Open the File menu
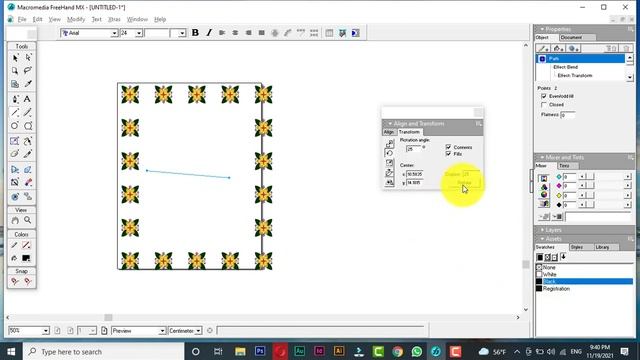This screenshot has width=640, height=360. tap(22, 19)
